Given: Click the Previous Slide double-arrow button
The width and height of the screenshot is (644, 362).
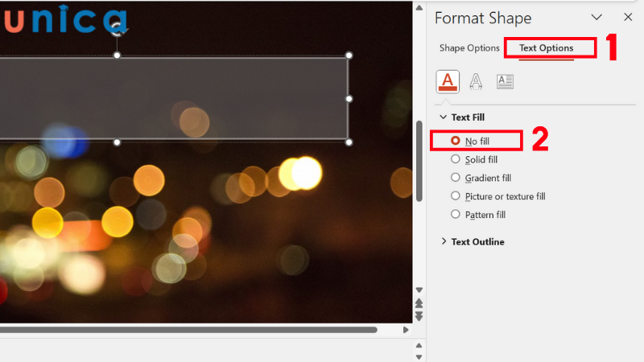Looking at the screenshot, I should pos(419,303).
